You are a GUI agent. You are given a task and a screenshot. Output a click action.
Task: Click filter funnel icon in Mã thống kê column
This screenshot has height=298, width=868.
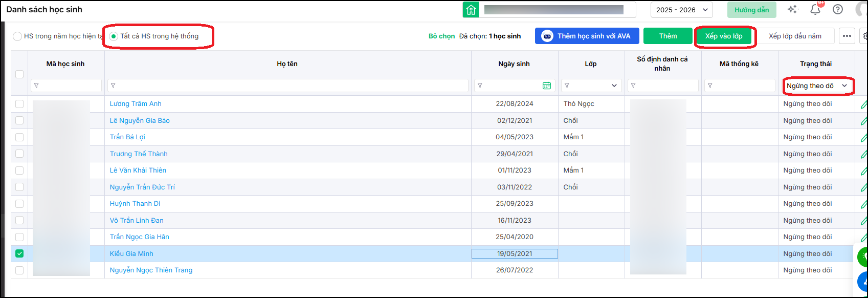click(710, 86)
